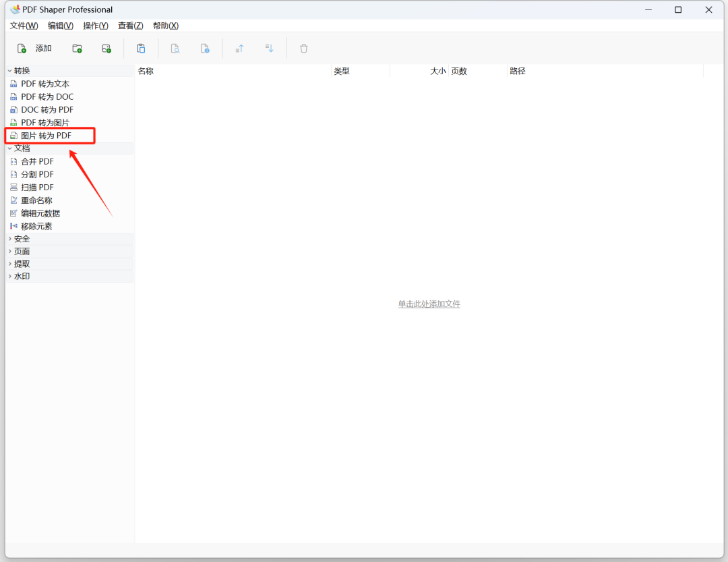Close the PDF Shaper window
The width and height of the screenshot is (728, 562).
pyautogui.click(x=708, y=9)
